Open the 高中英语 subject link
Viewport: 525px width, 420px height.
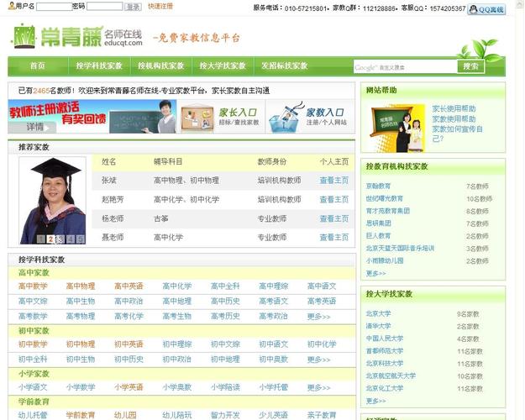(x=129, y=286)
